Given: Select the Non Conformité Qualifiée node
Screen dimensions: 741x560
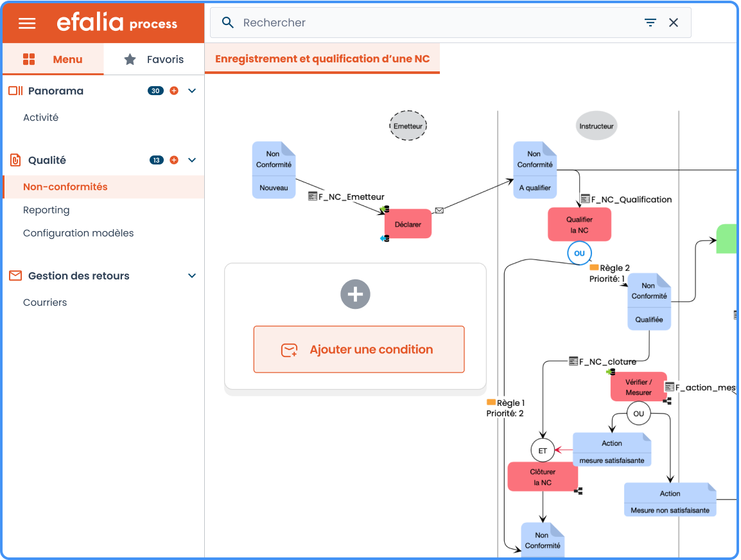Looking at the screenshot, I should pos(649,302).
